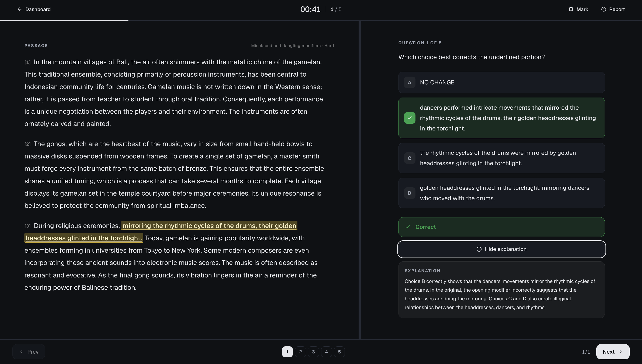This screenshot has height=364, width=642.
Task: Select the choice starting 'dancers performed intricate movements'
Action: point(501,118)
